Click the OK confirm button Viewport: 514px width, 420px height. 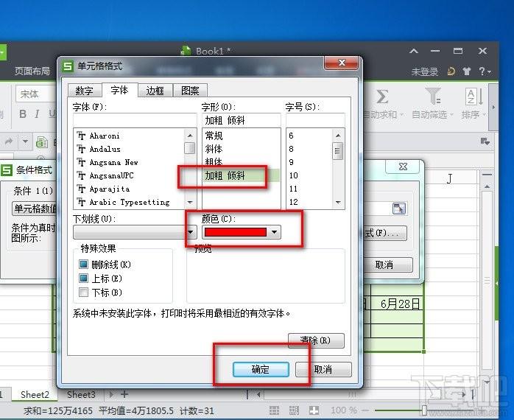(261, 369)
